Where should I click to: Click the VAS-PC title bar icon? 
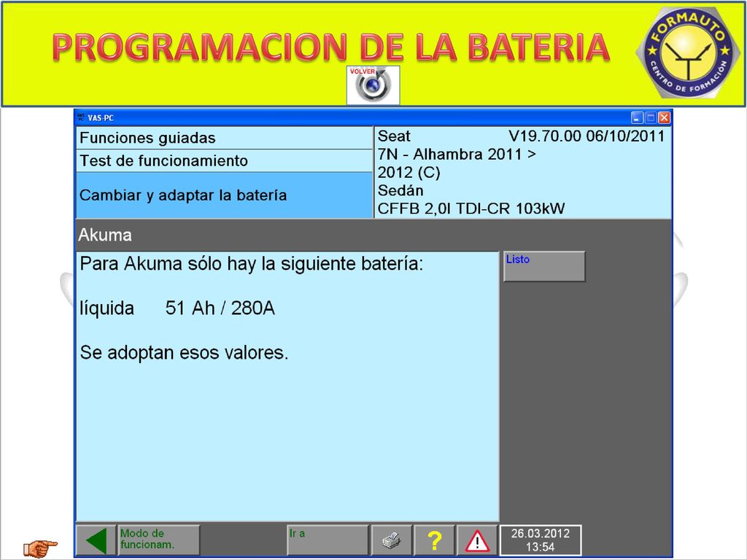[80, 117]
